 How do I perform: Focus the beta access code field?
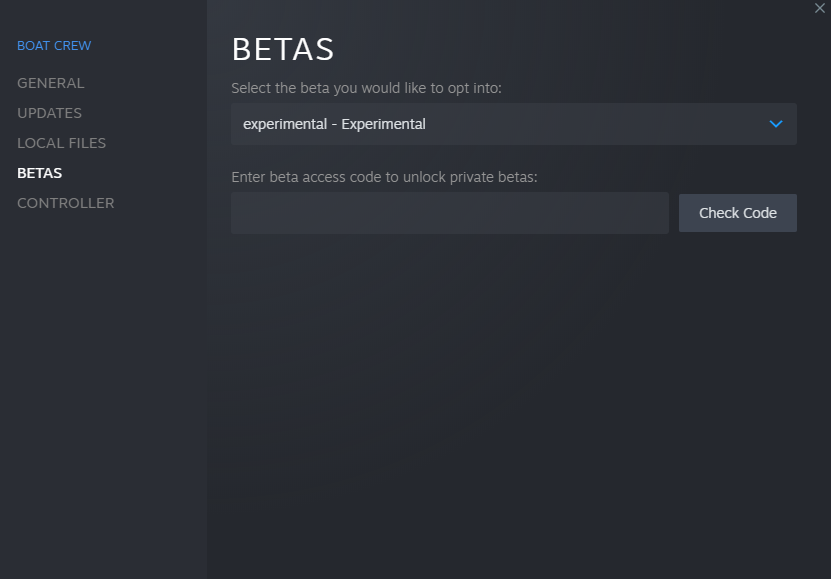point(449,213)
